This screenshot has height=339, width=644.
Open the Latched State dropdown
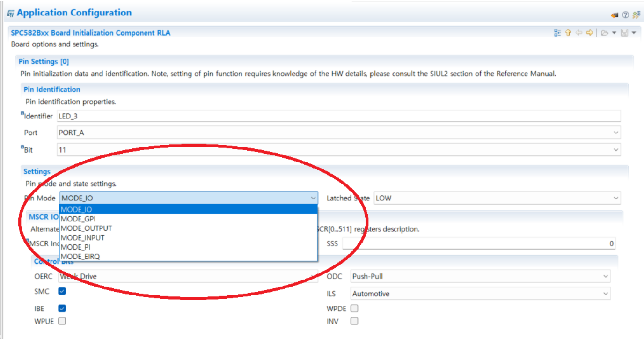click(616, 198)
